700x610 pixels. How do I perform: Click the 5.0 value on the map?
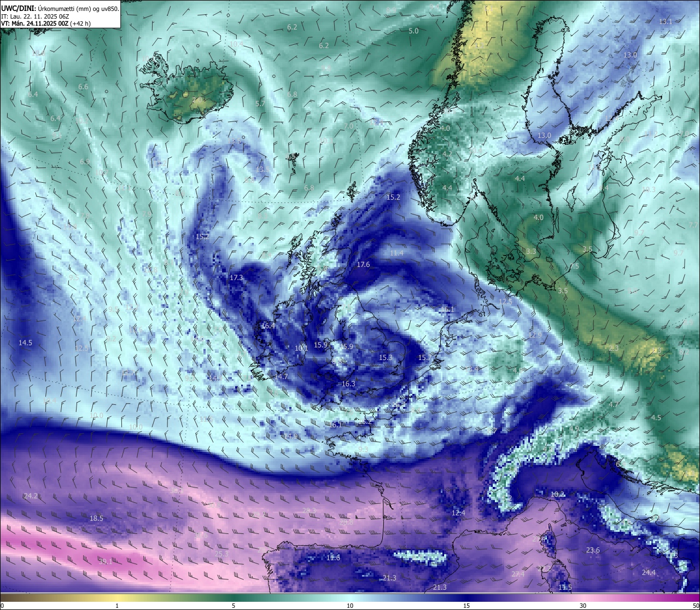pos(413,31)
